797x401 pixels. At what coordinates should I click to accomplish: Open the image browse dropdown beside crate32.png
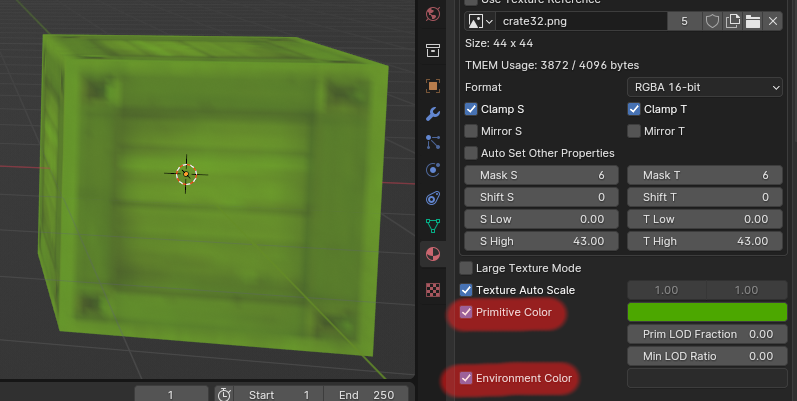[480, 21]
